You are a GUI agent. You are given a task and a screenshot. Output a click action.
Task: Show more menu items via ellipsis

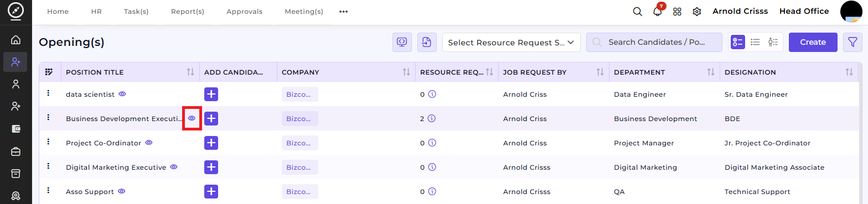(343, 12)
